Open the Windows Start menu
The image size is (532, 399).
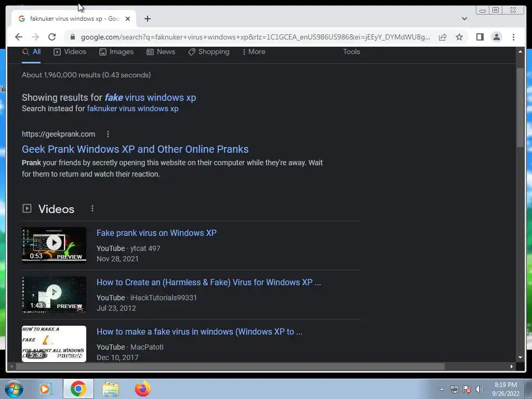tap(14, 389)
